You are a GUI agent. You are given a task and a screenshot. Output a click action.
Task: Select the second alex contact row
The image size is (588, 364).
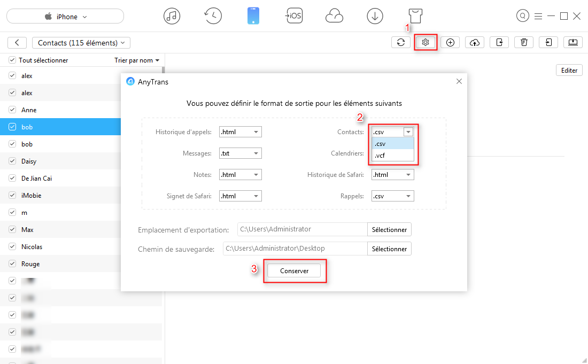click(x=60, y=92)
